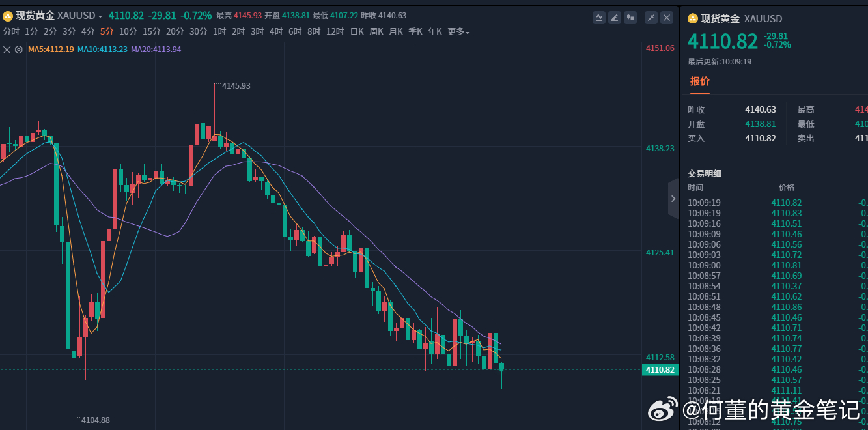Click the 10:08:21 trade row priced 4111.11
The image size is (868, 430).
point(777,390)
